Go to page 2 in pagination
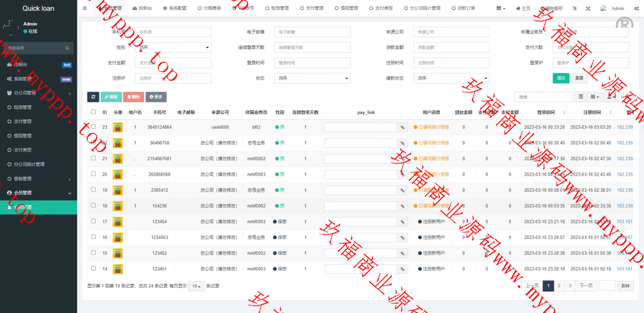The image size is (644, 313). coord(559,286)
